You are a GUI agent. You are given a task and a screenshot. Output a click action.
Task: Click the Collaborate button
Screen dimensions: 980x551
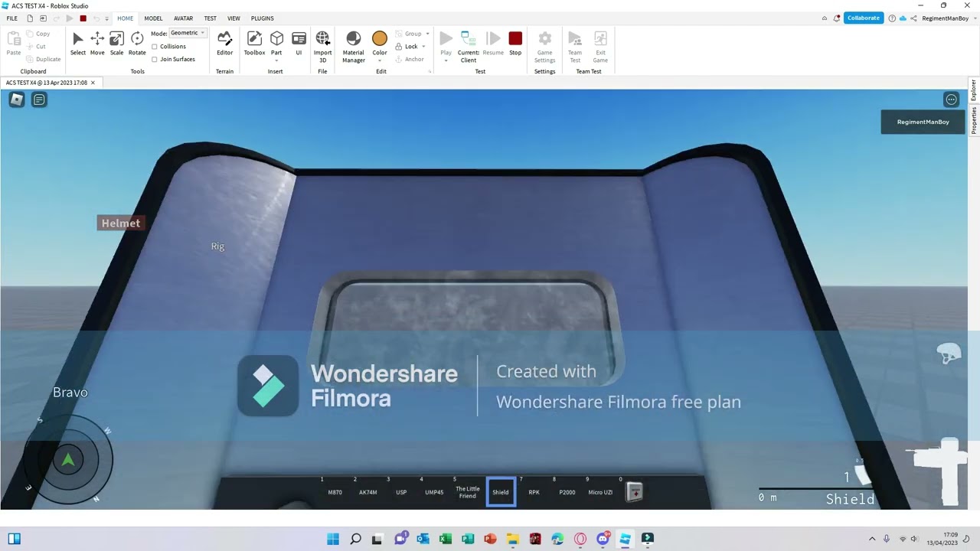pyautogui.click(x=864, y=18)
